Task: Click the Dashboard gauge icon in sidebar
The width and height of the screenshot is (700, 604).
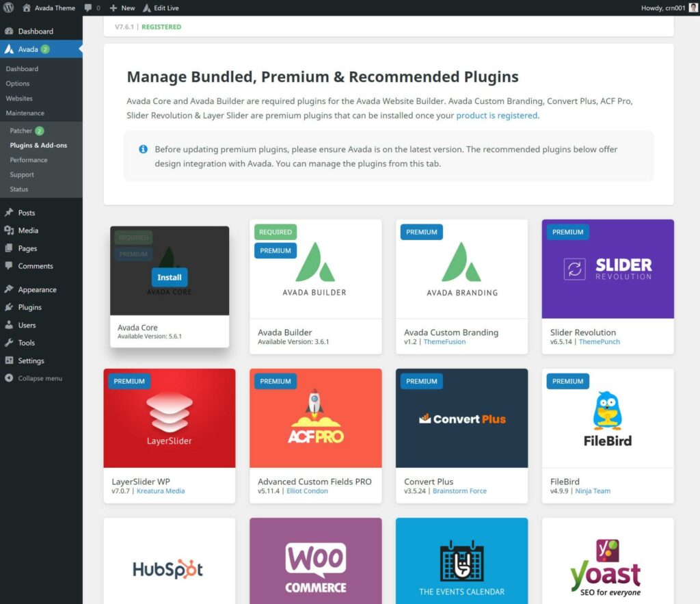Action: click(x=9, y=31)
